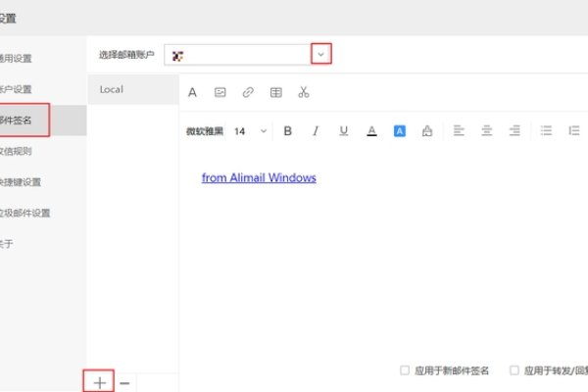
Task: Check apply to forward/reply signature
Action: point(514,370)
